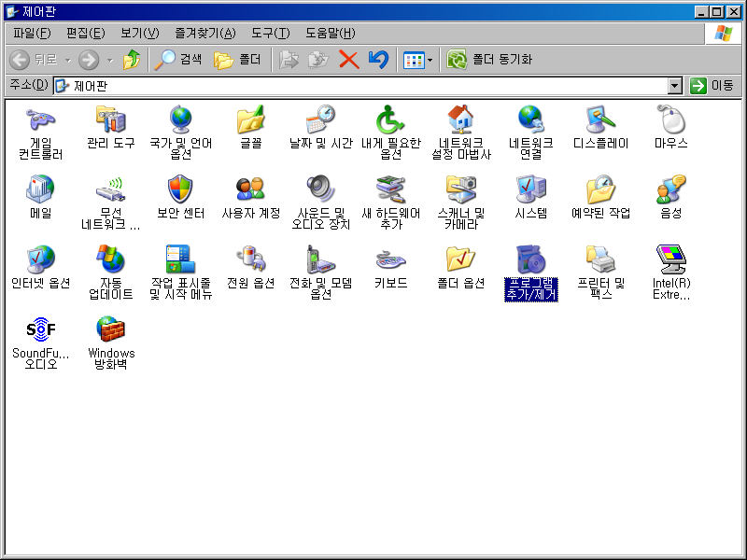The image size is (747, 560).
Task: Open the Views dropdown button
Action: tap(417, 60)
